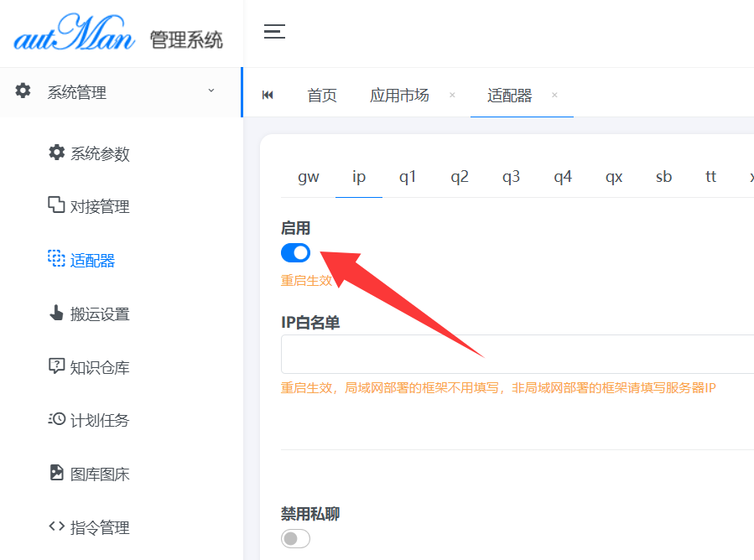Close the 适配器 tab

[x=554, y=95]
